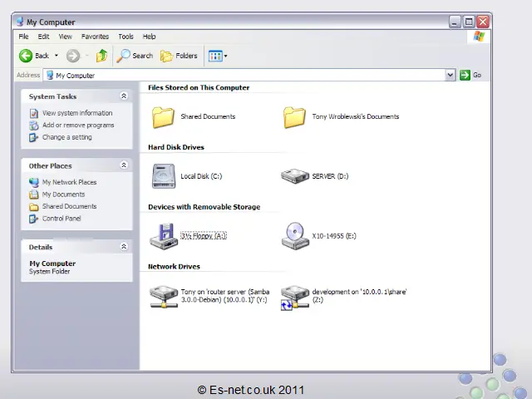Click the Change a setting link

click(x=67, y=137)
